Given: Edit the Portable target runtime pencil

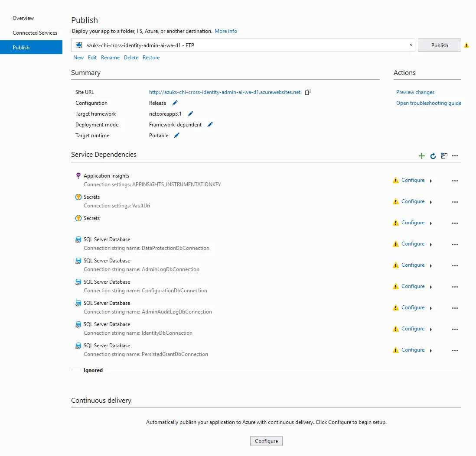Looking at the screenshot, I should coord(176,136).
